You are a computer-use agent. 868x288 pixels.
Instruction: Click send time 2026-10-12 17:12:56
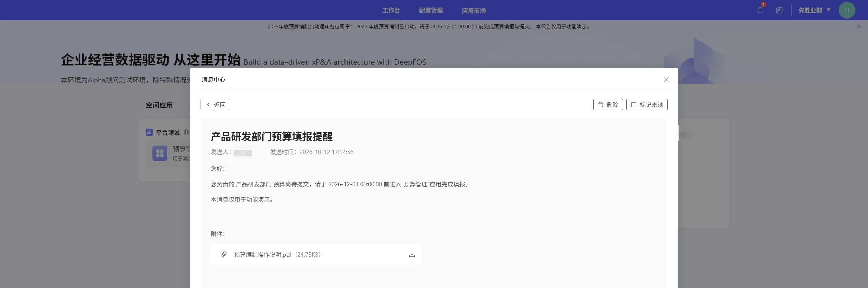tap(327, 152)
